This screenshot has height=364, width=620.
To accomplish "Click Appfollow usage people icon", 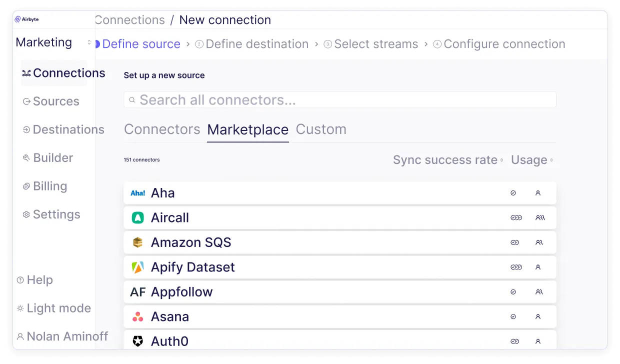I will (539, 292).
